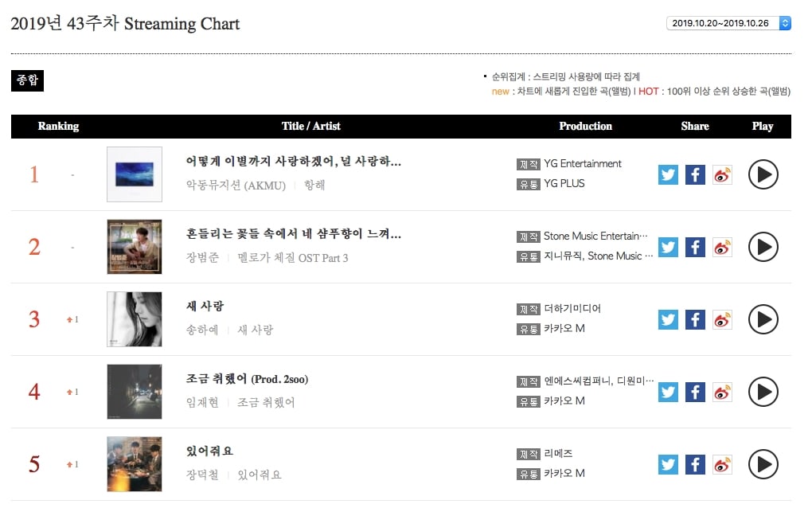Viewport: 812px width, 508px height.
Task: Share the rank 2 song on Facebook
Action: [695, 247]
